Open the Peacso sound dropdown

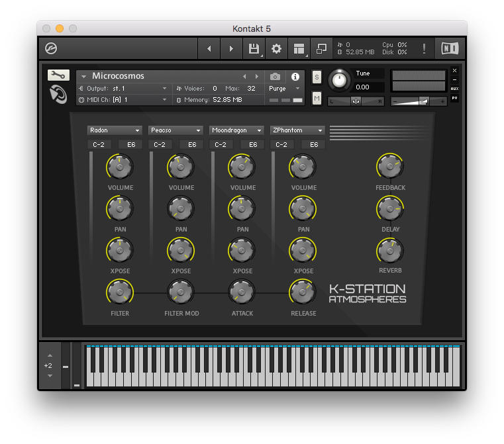[176, 130]
